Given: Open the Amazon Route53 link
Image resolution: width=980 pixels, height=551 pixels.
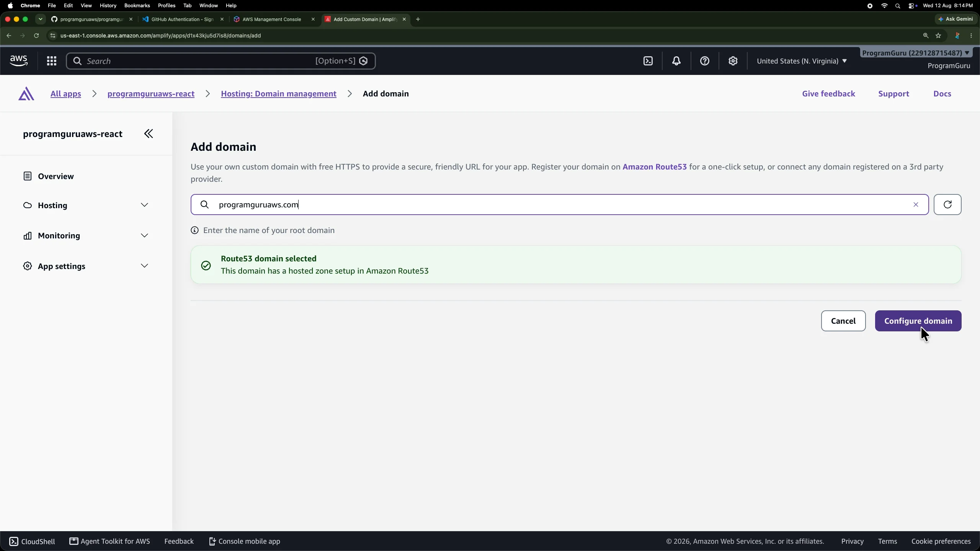Looking at the screenshot, I should coord(655,167).
